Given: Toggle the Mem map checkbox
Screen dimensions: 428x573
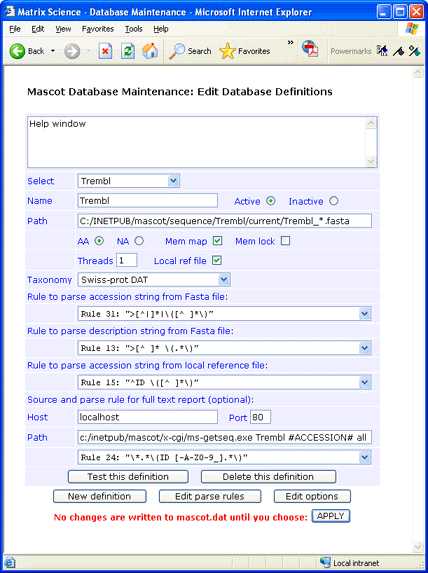Looking at the screenshot, I should (x=217, y=241).
